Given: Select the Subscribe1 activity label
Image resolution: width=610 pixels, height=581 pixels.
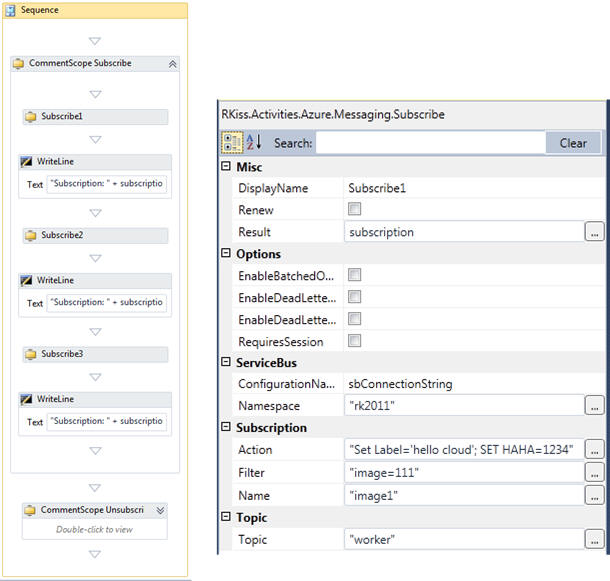Looking at the screenshot, I should pos(62,116).
